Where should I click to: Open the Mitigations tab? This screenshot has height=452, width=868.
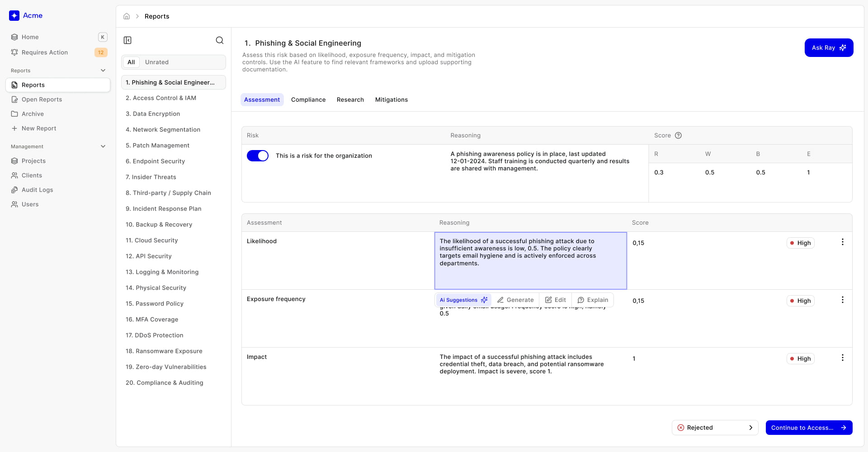(x=392, y=100)
